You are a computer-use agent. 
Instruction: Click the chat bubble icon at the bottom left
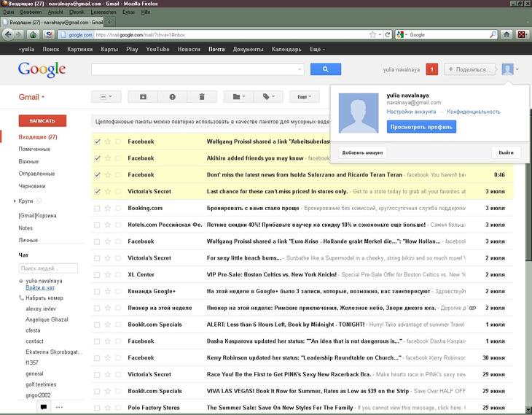[44, 407]
